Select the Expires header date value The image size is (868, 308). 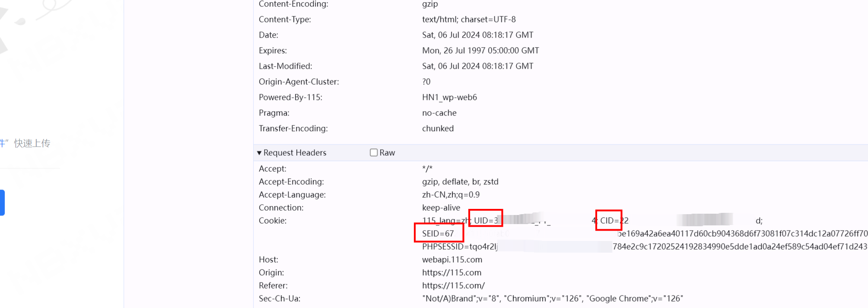(480, 51)
